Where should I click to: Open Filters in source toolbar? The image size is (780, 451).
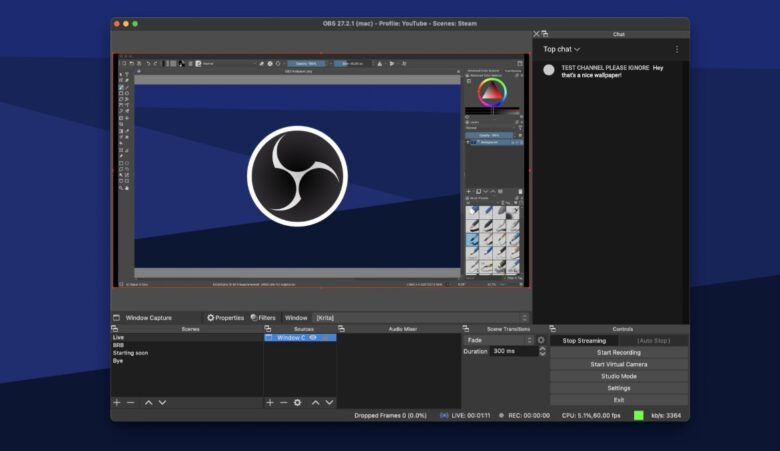click(263, 318)
